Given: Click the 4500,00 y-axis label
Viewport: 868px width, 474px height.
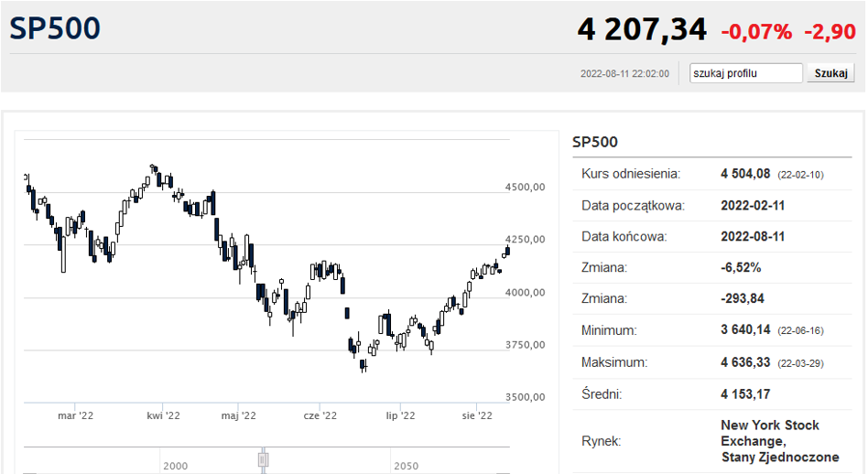Looking at the screenshot, I should click(525, 187).
